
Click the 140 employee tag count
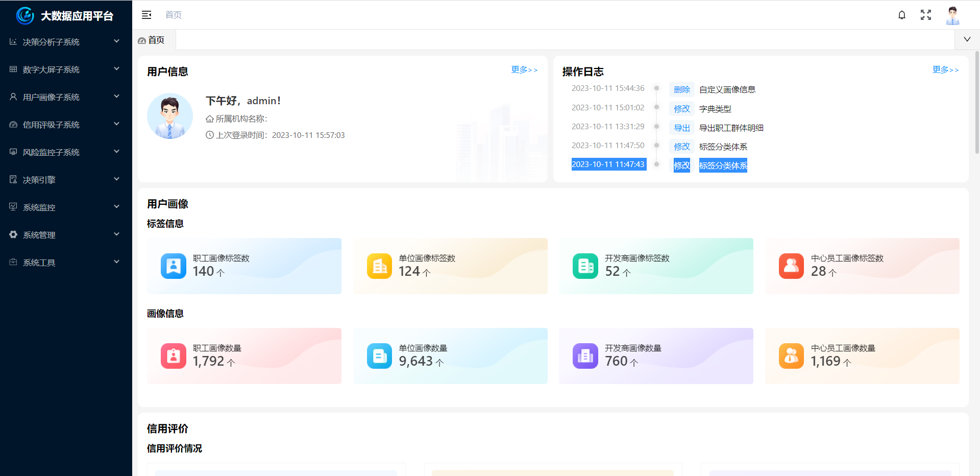tap(203, 271)
